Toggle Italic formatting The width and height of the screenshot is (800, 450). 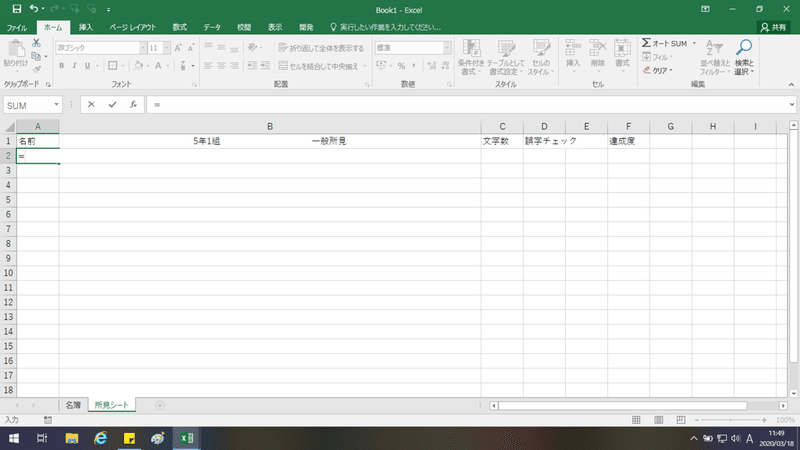point(74,65)
